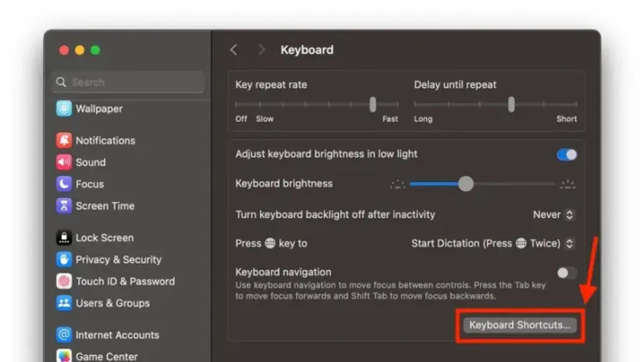Click the Lock Screen icon
This screenshot has width=644, height=362.
tap(64, 238)
